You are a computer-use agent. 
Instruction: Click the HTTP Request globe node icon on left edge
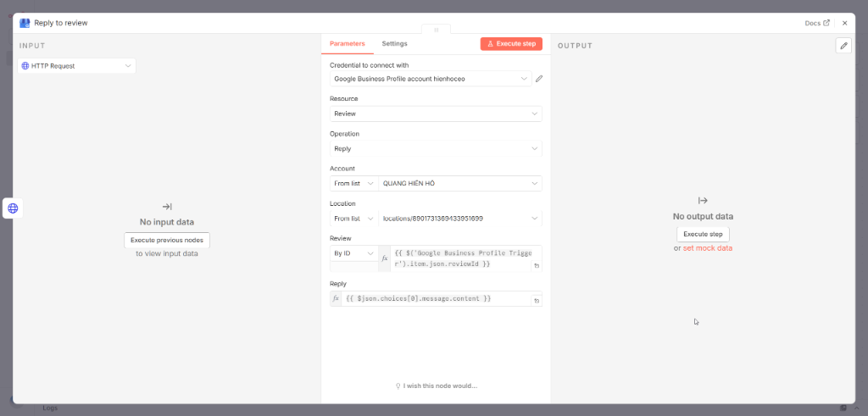[13, 208]
